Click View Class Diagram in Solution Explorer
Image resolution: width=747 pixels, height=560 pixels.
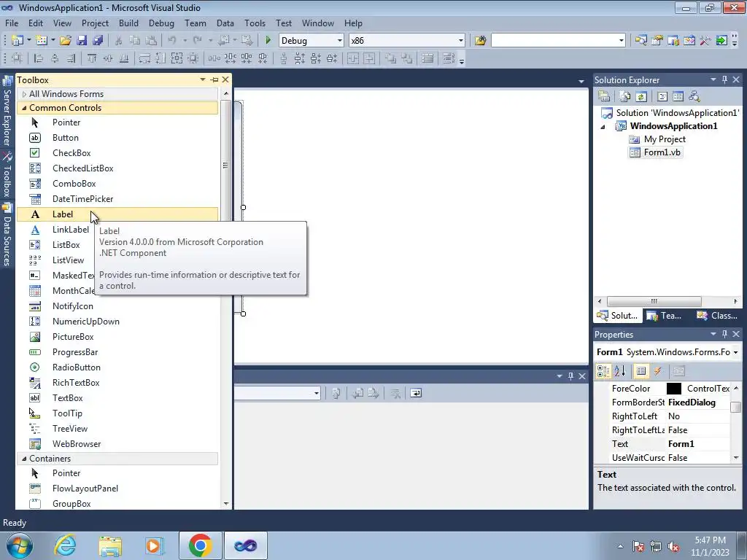pyautogui.click(x=694, y=96)
